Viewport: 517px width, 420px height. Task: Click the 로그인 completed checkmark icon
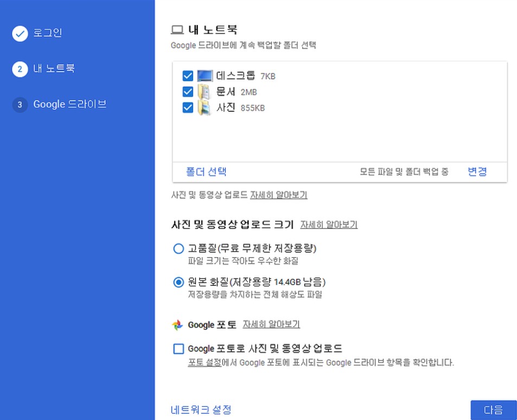(x=20, y=33)
